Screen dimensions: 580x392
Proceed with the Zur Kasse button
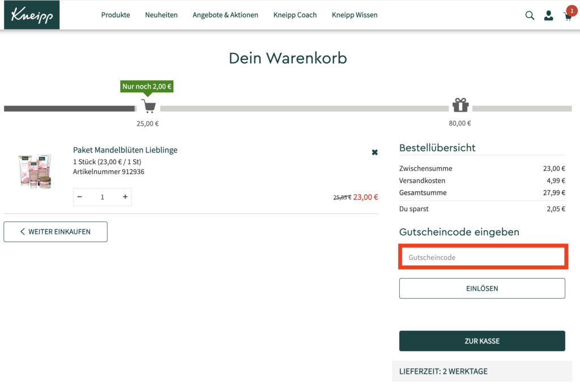pos(482,341)
